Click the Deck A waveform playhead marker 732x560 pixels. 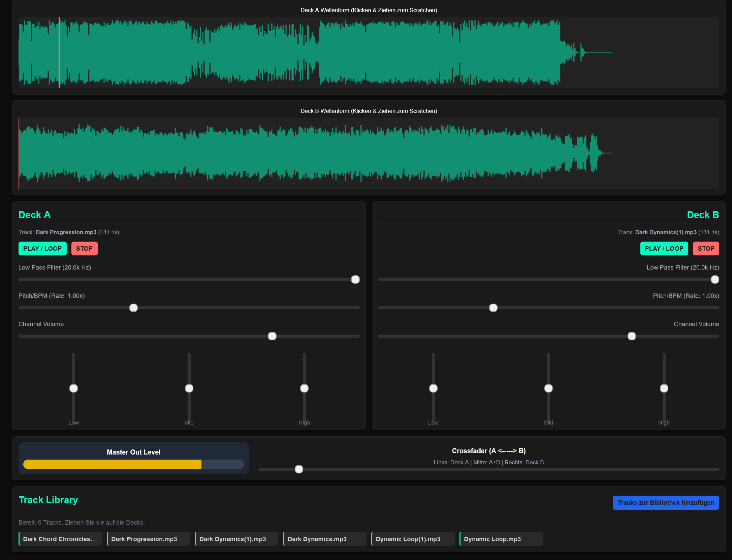click(60, 52)
